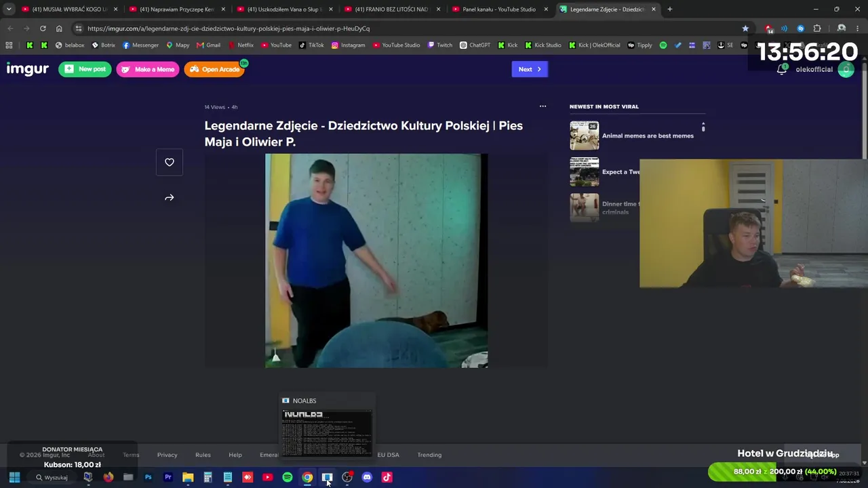Image resolution: width=868 pixels, height=488 pixels.
Task: Open OBS Studio from the taskbar
Action: coord(347,477)
